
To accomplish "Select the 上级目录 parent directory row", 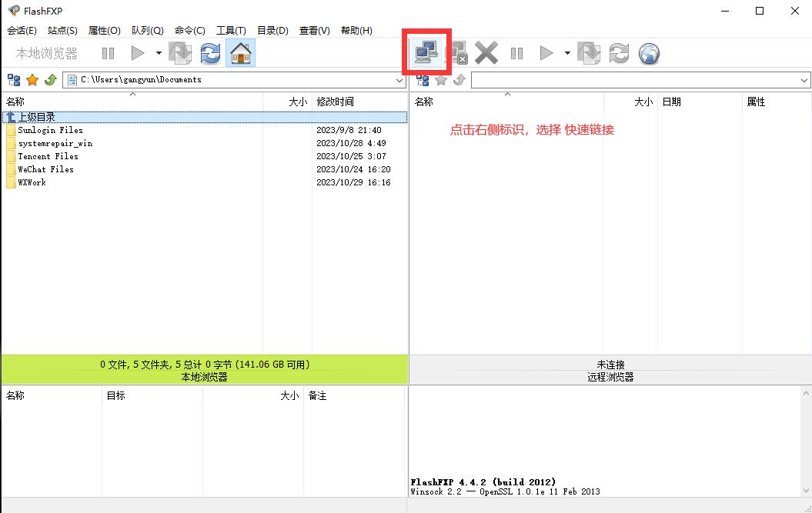I will point(205,117).
